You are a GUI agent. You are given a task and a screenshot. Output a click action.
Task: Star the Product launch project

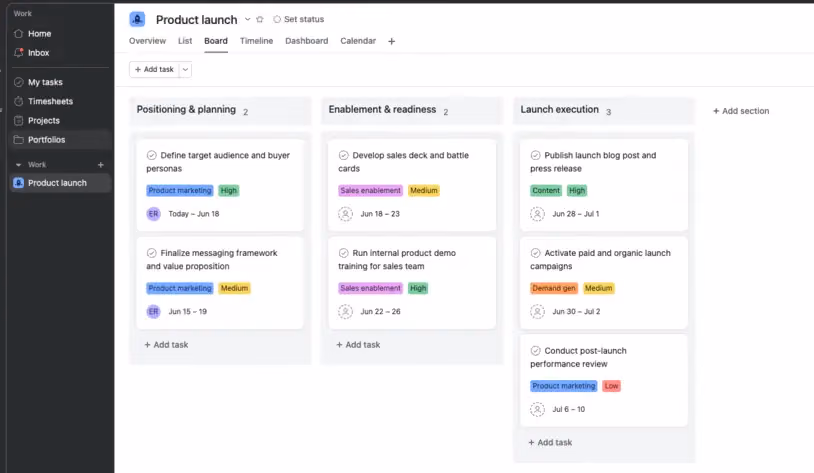point(260,19)
